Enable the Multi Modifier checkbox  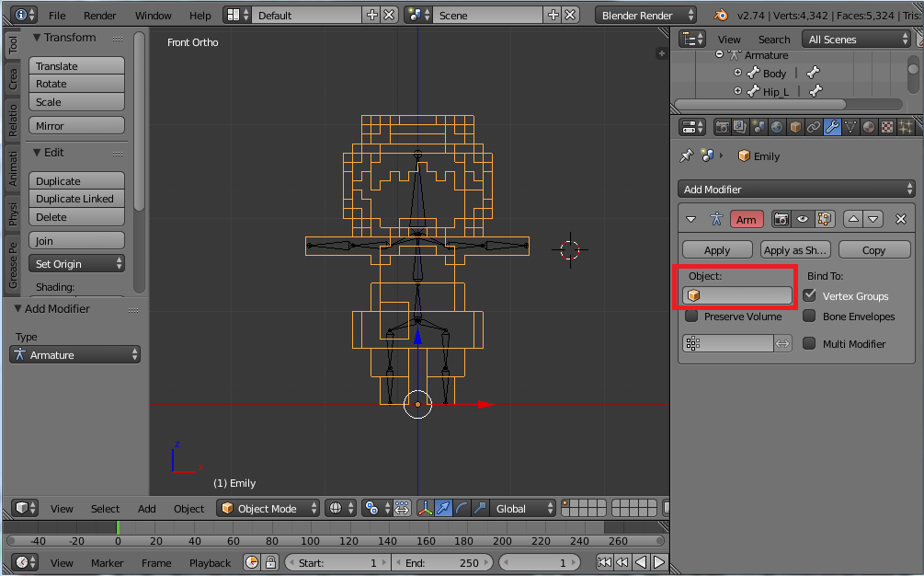(x=809, y=343)
